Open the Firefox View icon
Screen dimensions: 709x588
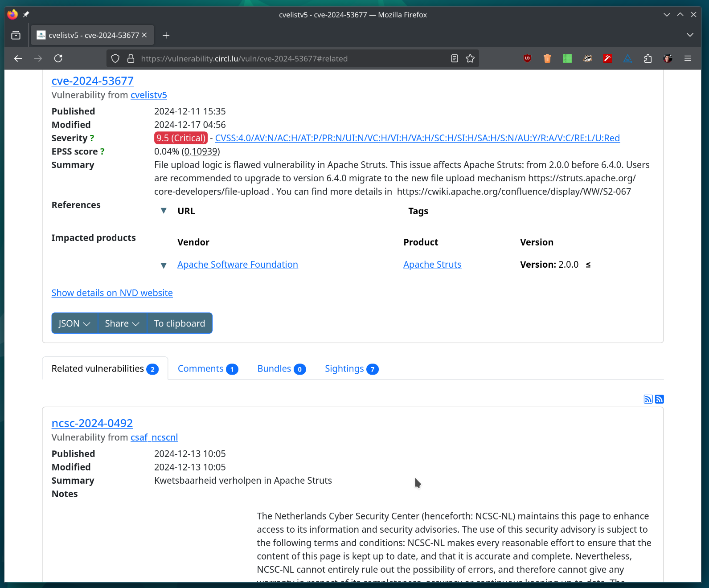tap(16, 35)
